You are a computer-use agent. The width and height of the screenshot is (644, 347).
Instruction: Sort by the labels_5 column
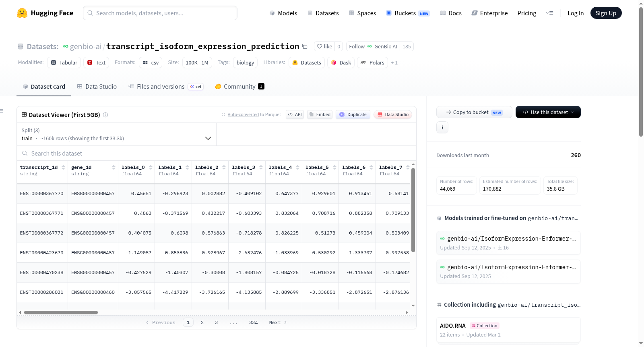pos(334,167)
